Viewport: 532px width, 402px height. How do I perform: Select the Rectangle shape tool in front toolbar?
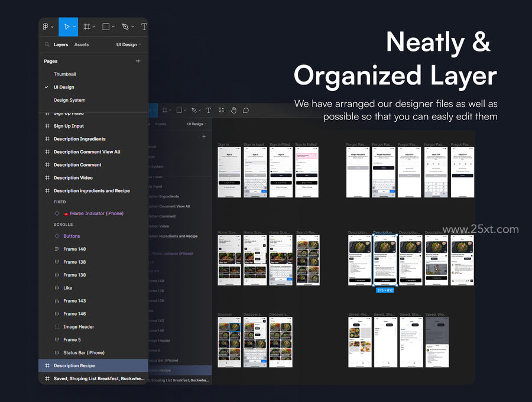(x=106, y=27)
